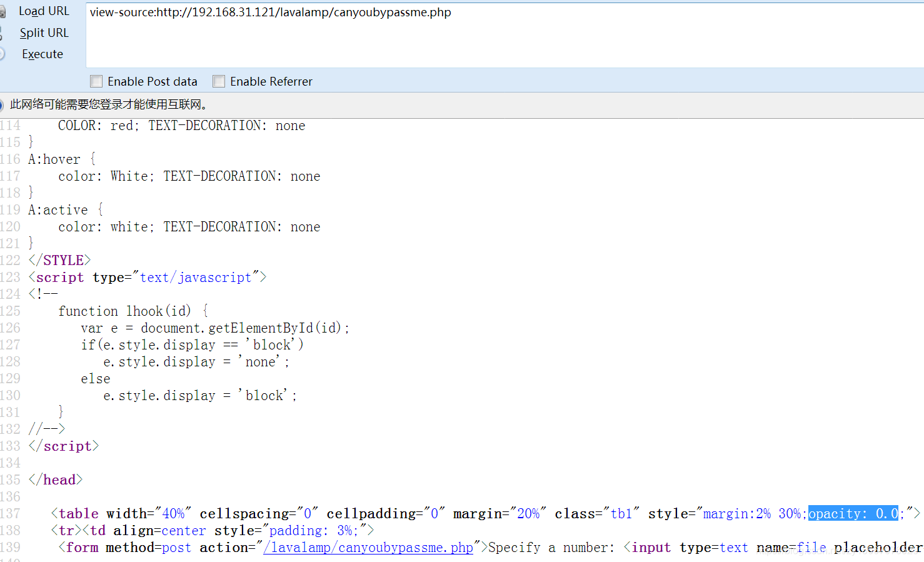
Task: Click the 'else' keyword line
Action: (x=96, y=378)
